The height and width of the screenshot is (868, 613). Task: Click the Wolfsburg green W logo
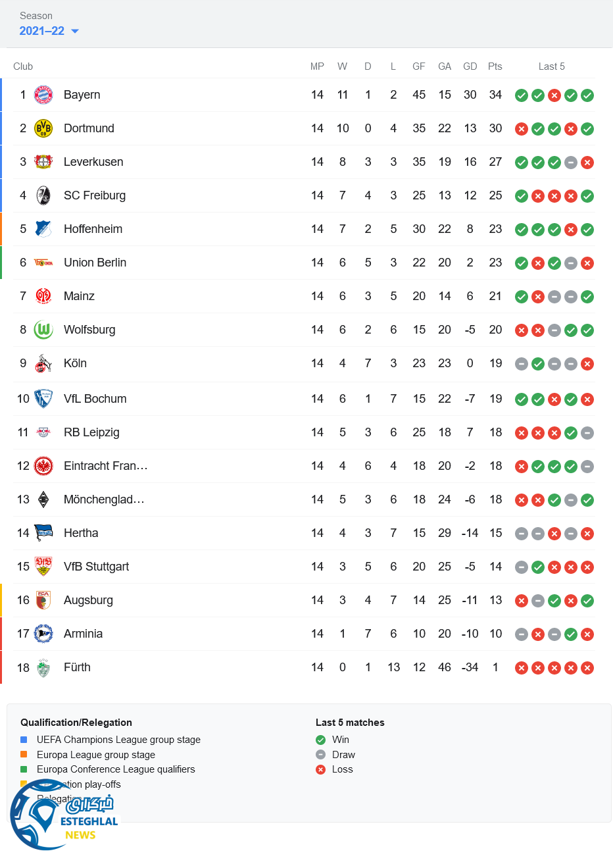pyautogui.click(x=43, y=330)
